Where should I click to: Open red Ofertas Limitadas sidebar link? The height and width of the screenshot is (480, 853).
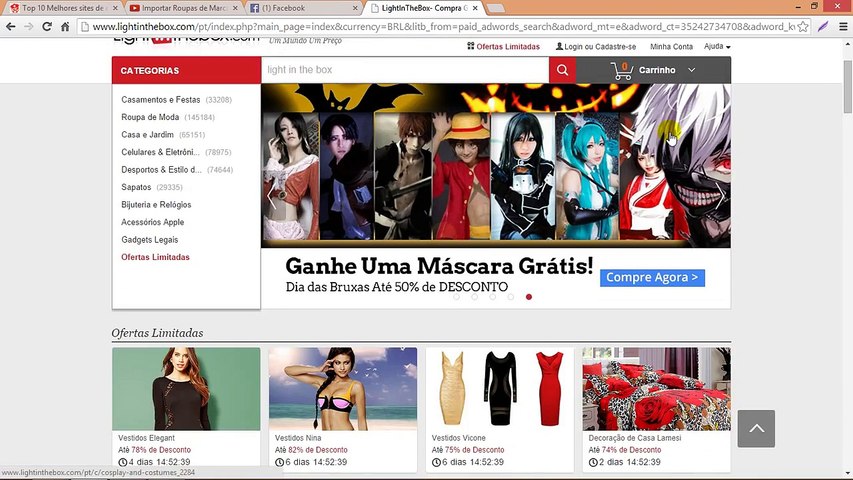coord(155,257)
